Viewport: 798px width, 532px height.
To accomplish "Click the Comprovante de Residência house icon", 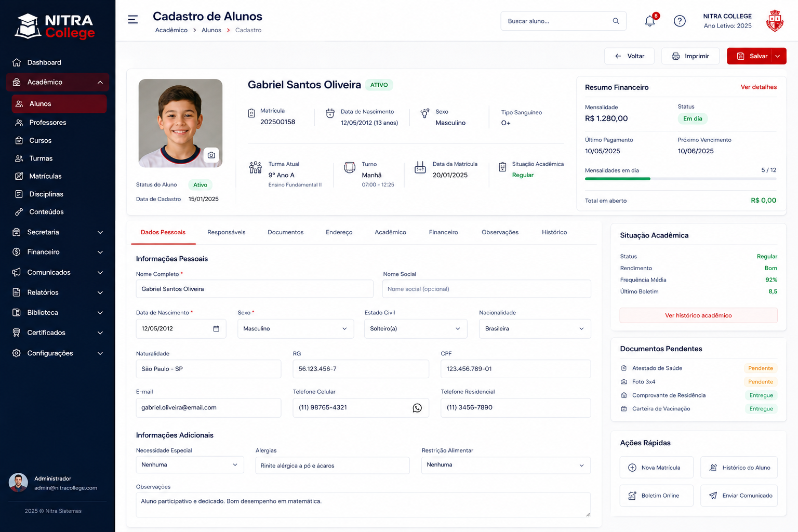I will pos(624,395).
